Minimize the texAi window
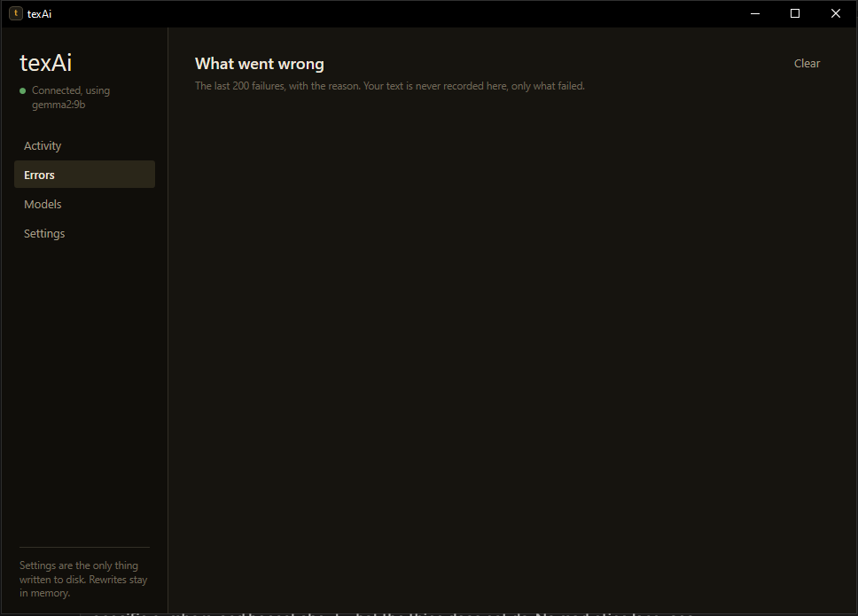The image size is (858, 616). pos(755,13)
